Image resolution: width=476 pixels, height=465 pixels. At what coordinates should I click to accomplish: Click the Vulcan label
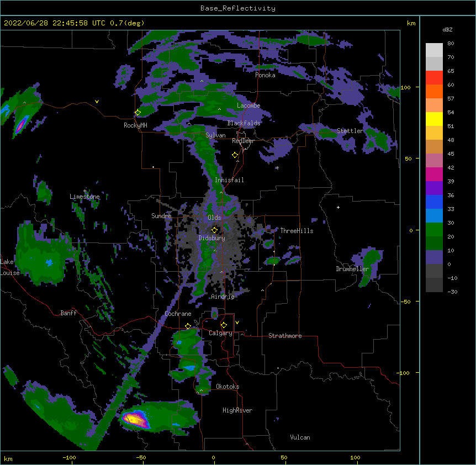(300, 437)
